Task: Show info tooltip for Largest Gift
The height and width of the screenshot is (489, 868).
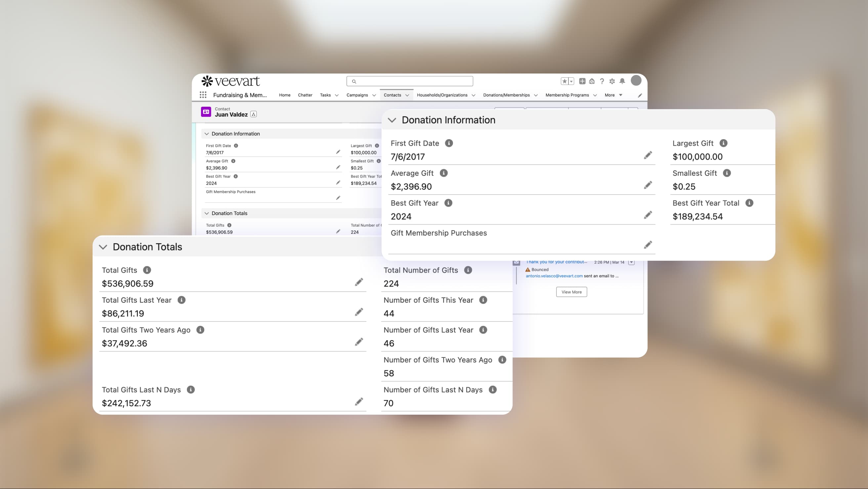Action: [x=723, y=143]
